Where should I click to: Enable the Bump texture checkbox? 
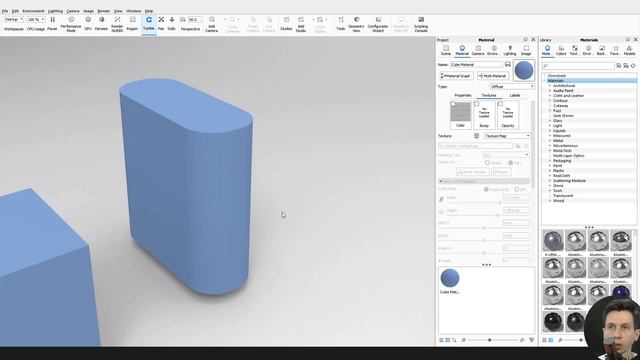coord(476,104)
